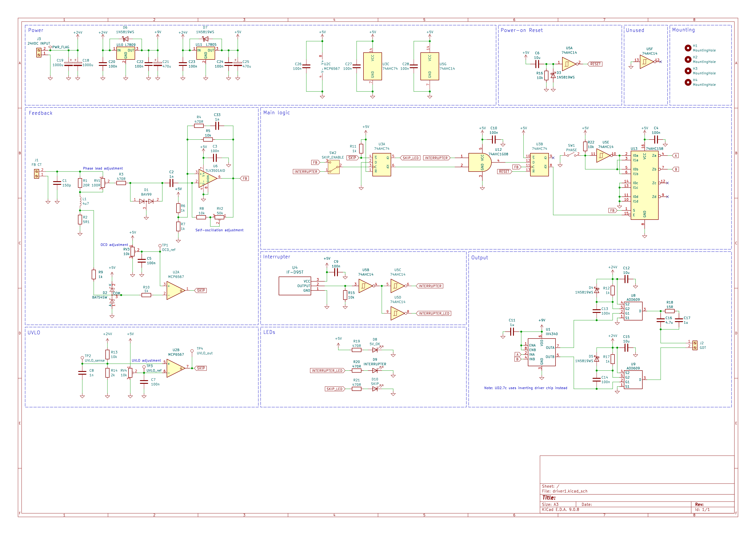This screenshot has width=756, height=535.
Task: Click the 'LEDs' section title
Action: point(269,332)
